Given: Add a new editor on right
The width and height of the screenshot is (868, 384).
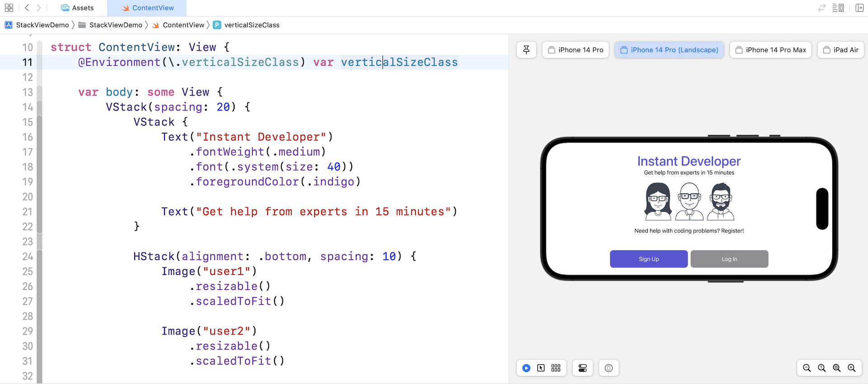Looking at the screenshot, I should [859, 8].
